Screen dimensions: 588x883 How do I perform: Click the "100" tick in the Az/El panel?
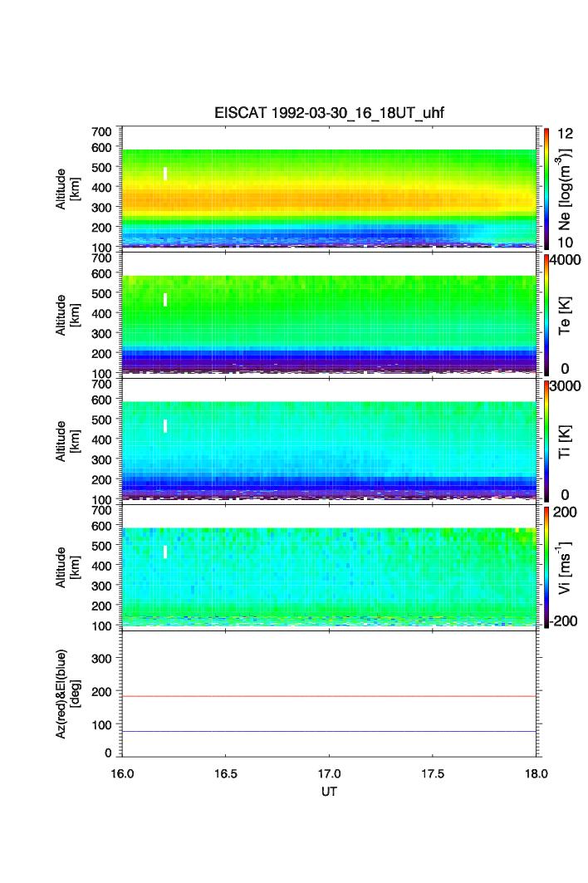(101, 725)
